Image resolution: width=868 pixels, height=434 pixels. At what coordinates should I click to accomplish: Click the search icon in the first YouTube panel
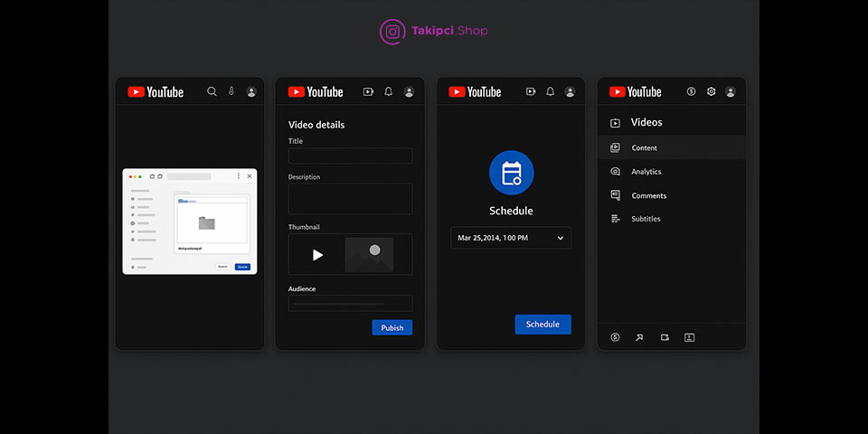coord(212,92)
